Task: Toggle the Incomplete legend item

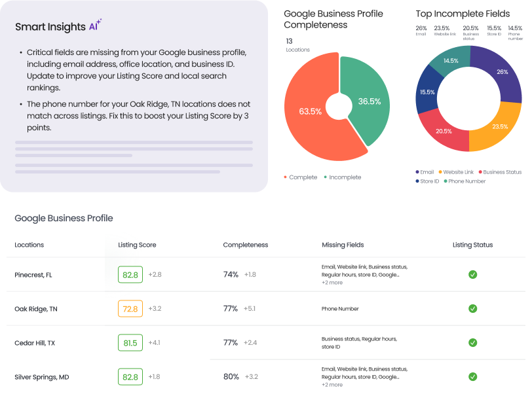Action: coord(343,177)
